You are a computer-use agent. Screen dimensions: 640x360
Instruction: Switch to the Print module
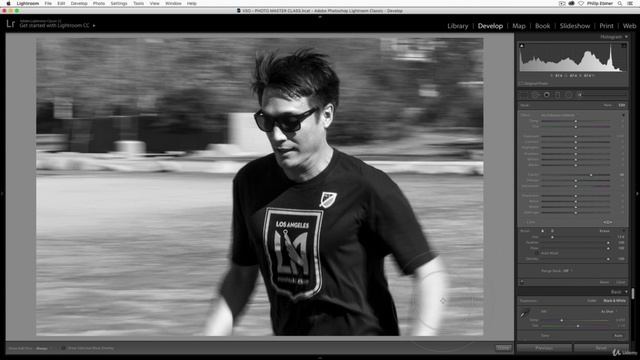coord(606,26)
